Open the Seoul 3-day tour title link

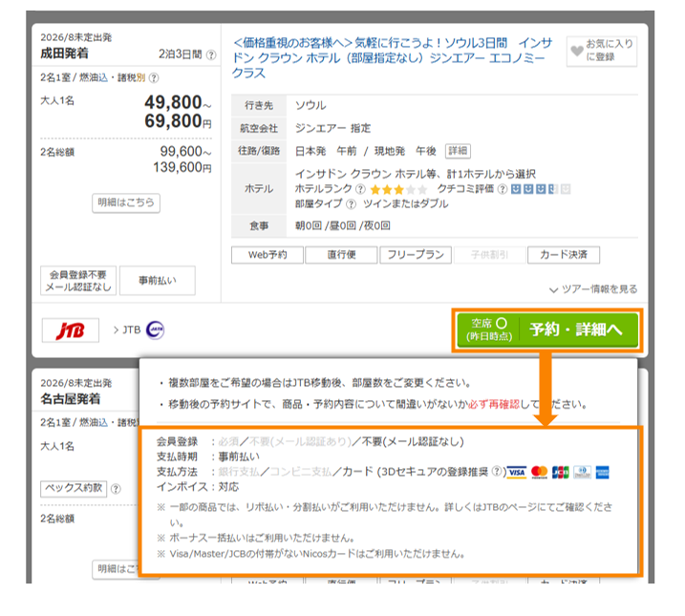click(393, 58)
